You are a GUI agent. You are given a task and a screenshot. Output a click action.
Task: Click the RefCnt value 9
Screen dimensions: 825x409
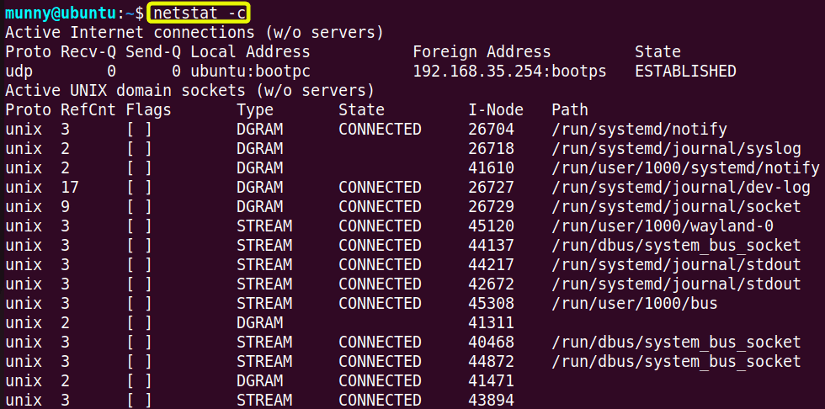65,207
